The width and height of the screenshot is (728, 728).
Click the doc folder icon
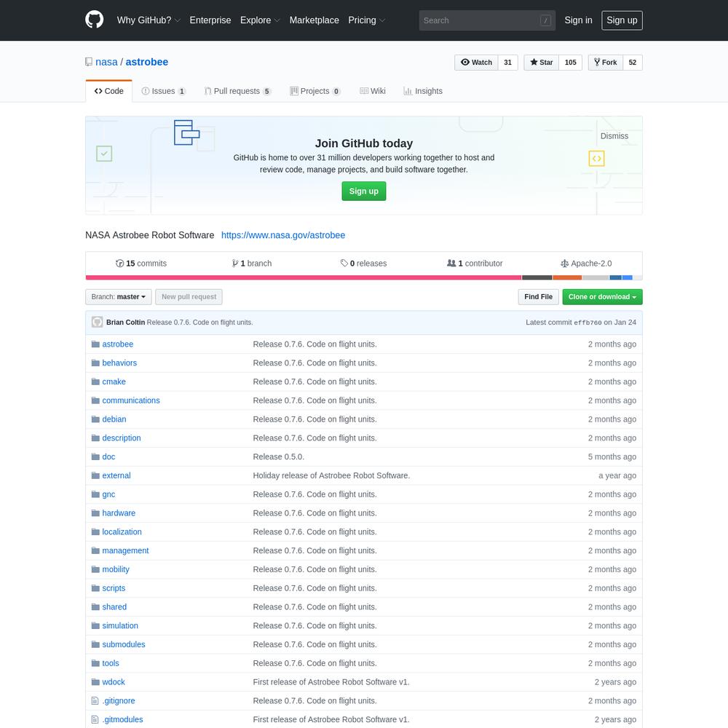pyautogui.click(x=95, y=457)
